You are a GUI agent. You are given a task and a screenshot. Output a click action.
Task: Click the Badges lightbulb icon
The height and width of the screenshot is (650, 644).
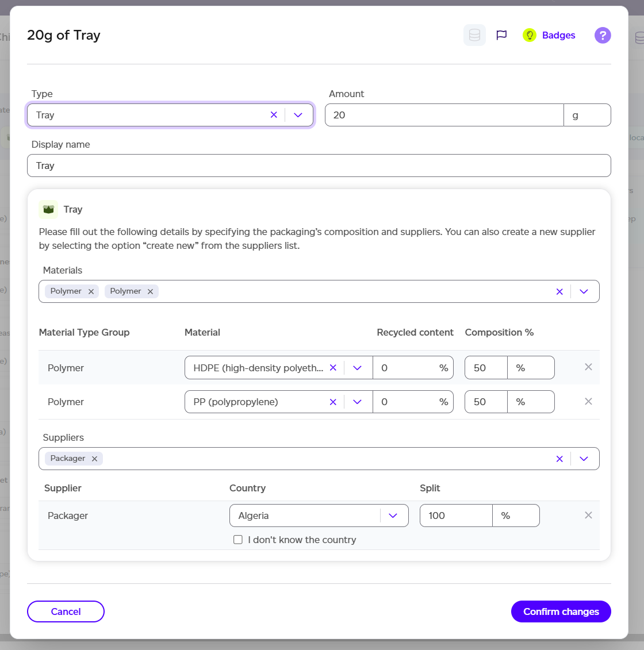(529, 35)
